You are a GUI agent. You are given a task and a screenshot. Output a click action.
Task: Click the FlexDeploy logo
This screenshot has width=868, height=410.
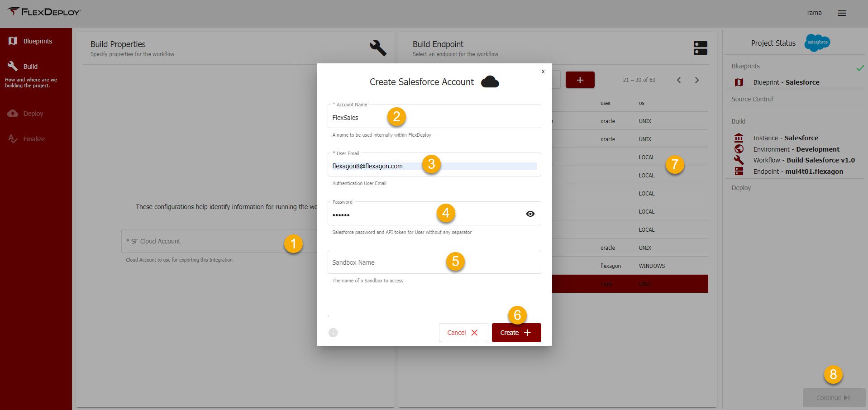point(44,12)
